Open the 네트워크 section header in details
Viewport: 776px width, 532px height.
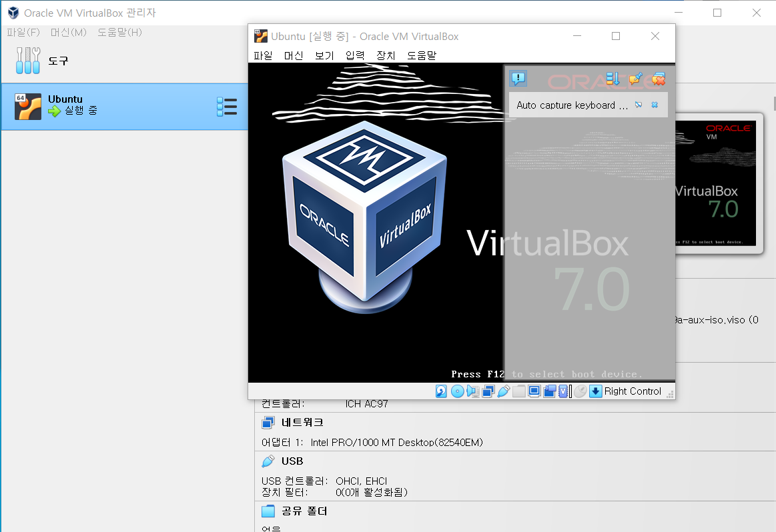tap(302, 422)
